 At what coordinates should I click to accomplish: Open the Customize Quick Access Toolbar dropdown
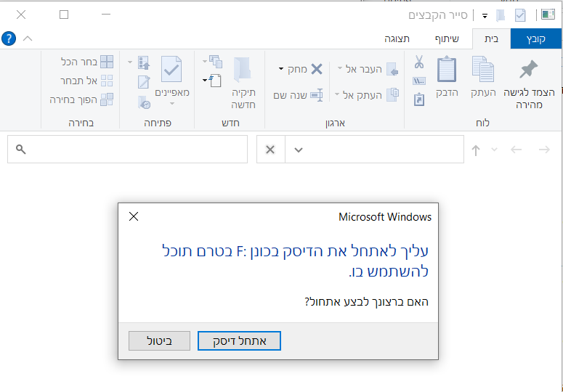click(x=485, y=15)
